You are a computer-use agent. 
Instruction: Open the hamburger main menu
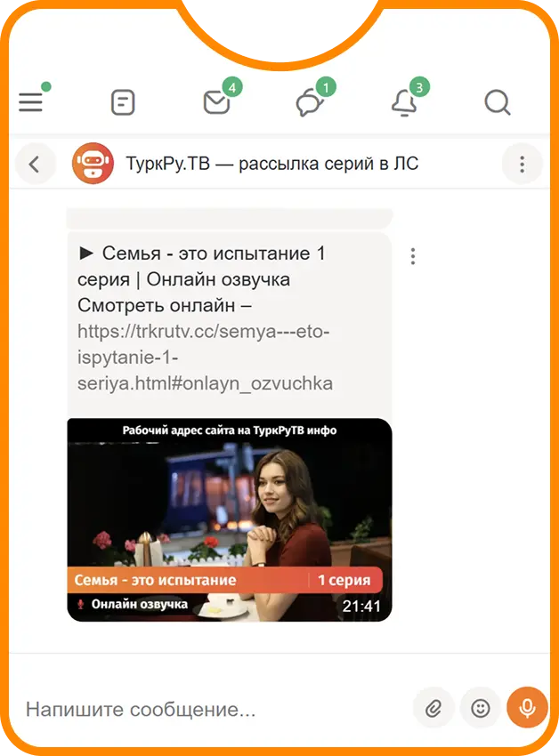point(31,102)
